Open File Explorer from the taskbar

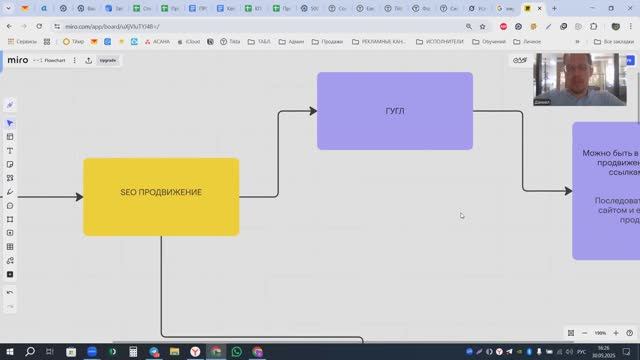click(175, 351)
